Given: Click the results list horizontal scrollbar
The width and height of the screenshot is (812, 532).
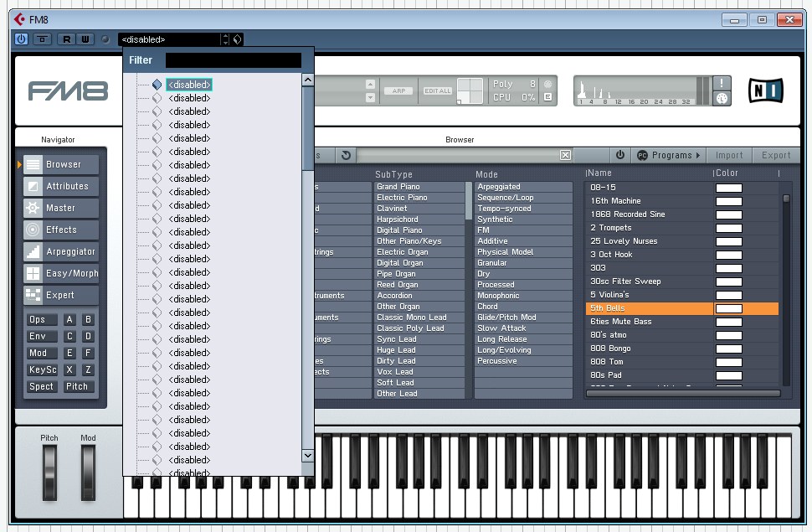Looking at the screenshot, I should coord(682,394).
